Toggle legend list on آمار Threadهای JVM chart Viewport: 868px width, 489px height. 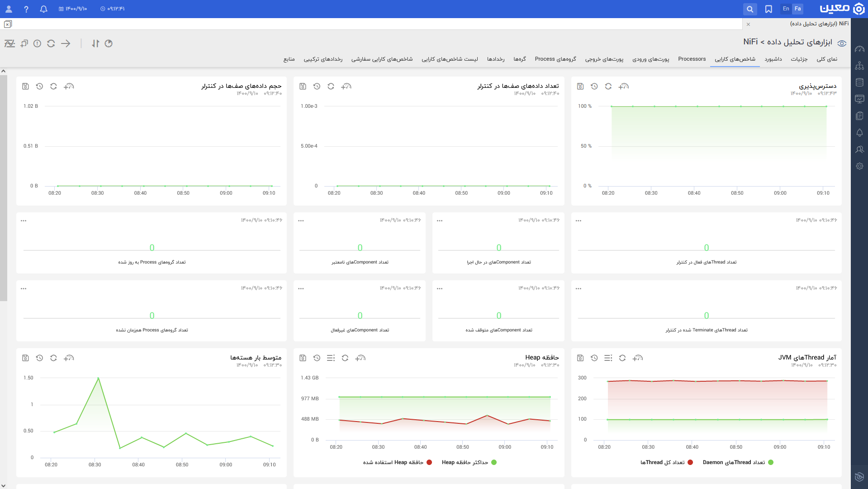(x=608, y=358)
